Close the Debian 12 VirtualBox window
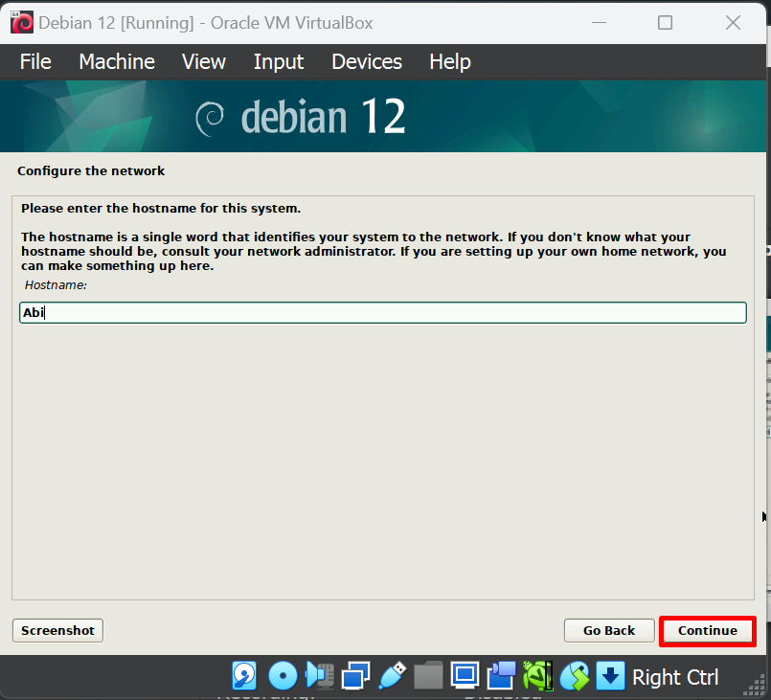 pos(733,23)
